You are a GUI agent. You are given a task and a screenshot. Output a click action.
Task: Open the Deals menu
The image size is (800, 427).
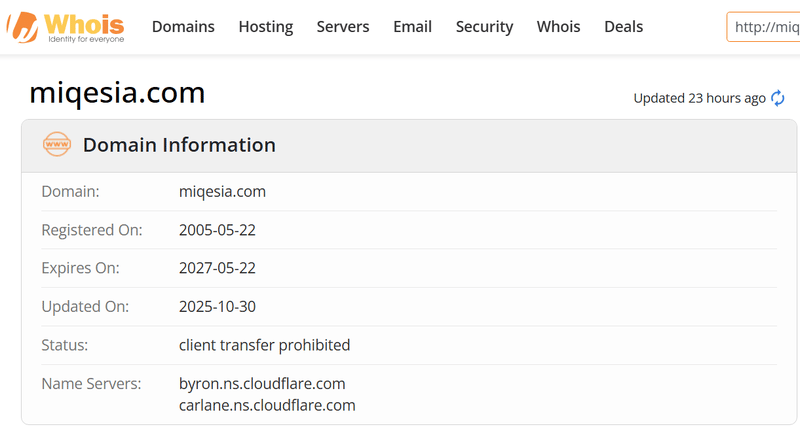(x=623, y=27)
